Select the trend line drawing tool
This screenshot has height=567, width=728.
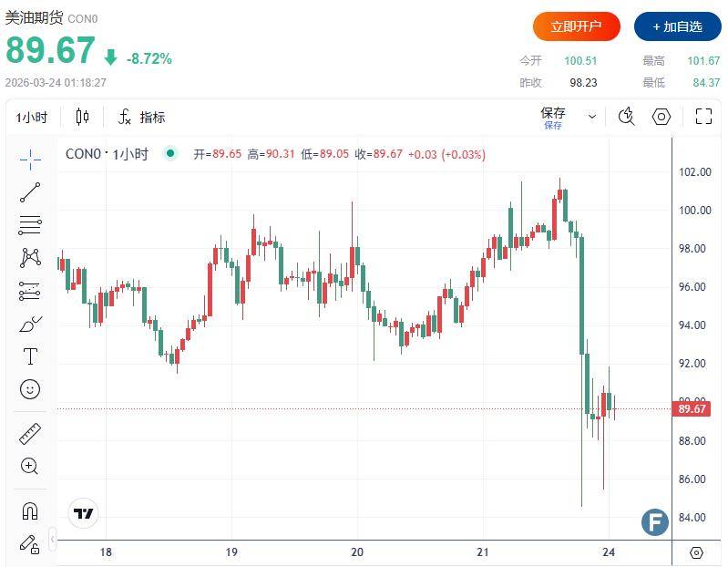[x=30, y=191]
